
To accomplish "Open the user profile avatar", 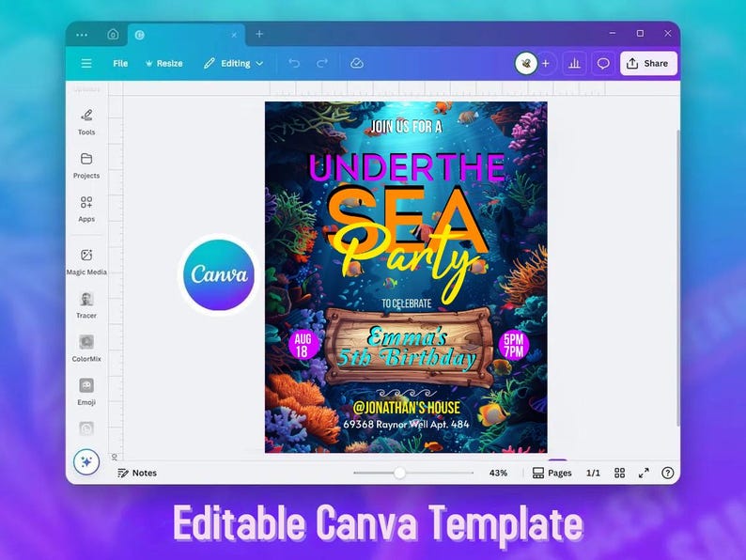I will coord(526,63).
